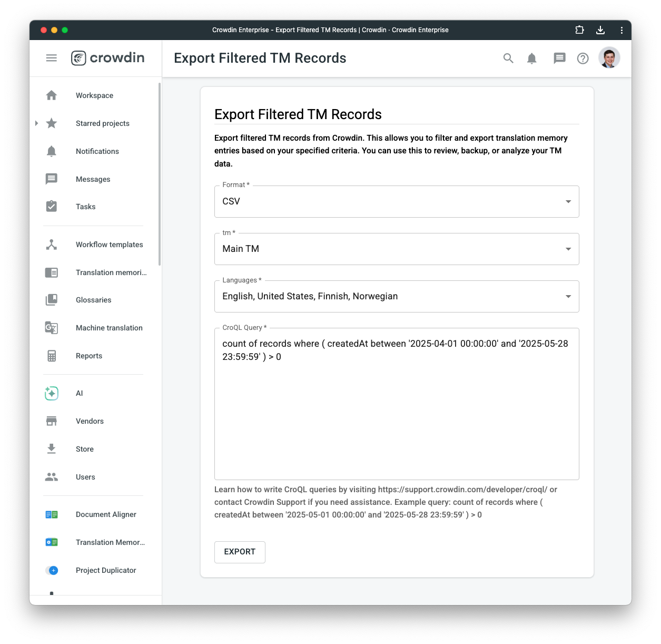
Task: Click the Users people icon
Action: 52,477
